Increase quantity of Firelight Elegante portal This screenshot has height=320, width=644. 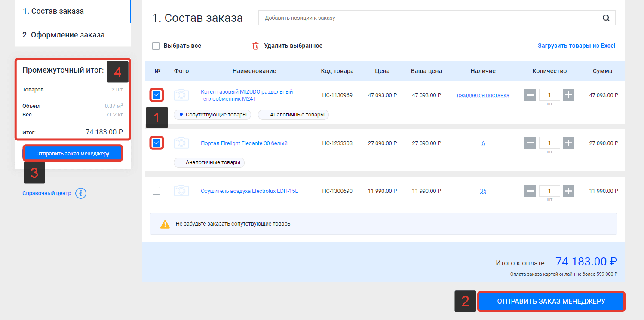(569, 143)
